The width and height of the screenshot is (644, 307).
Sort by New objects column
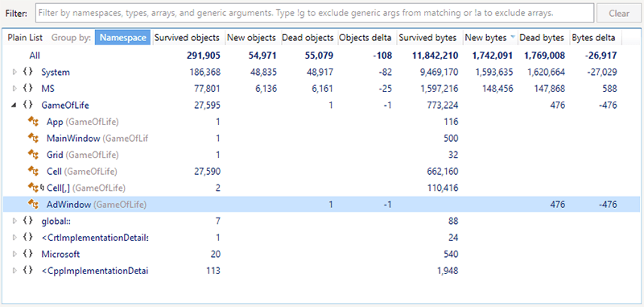tap(251, 37)
